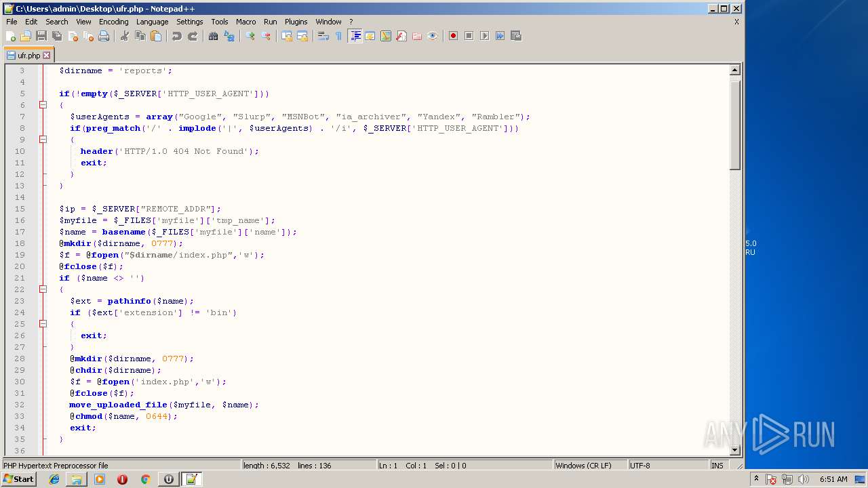This screenshot has height=488, width=868.
Task: Close the current document via toolbar
Action: (x=73, y=36)
